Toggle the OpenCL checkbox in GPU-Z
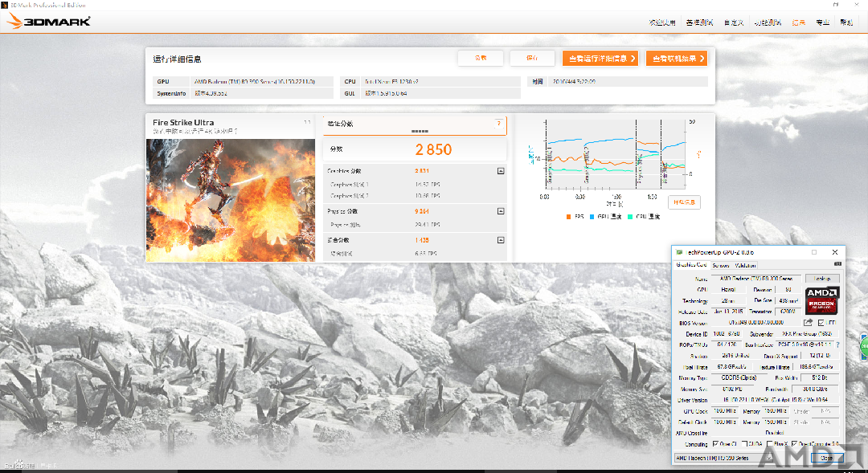The width and height of the screenshot is (868, 473). click(x=716, y=443)
